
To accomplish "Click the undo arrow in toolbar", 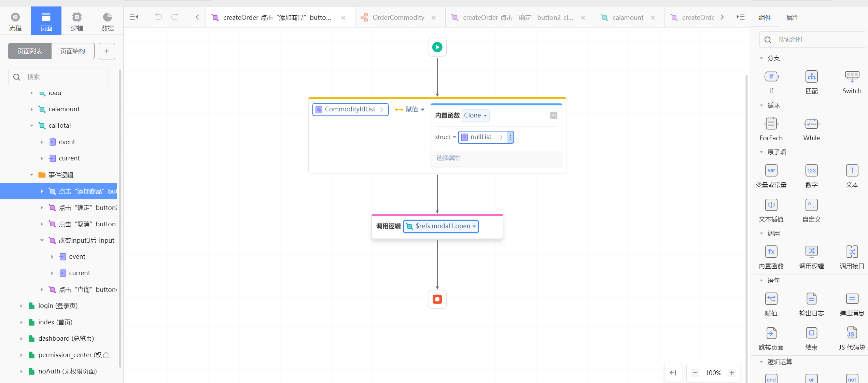I will pyautogui.click(x=158, y=17).
